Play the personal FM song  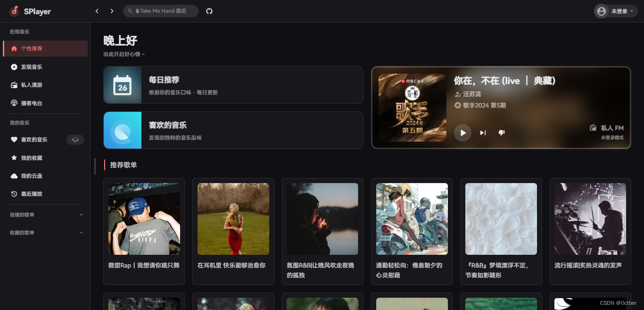click(462, 133)
